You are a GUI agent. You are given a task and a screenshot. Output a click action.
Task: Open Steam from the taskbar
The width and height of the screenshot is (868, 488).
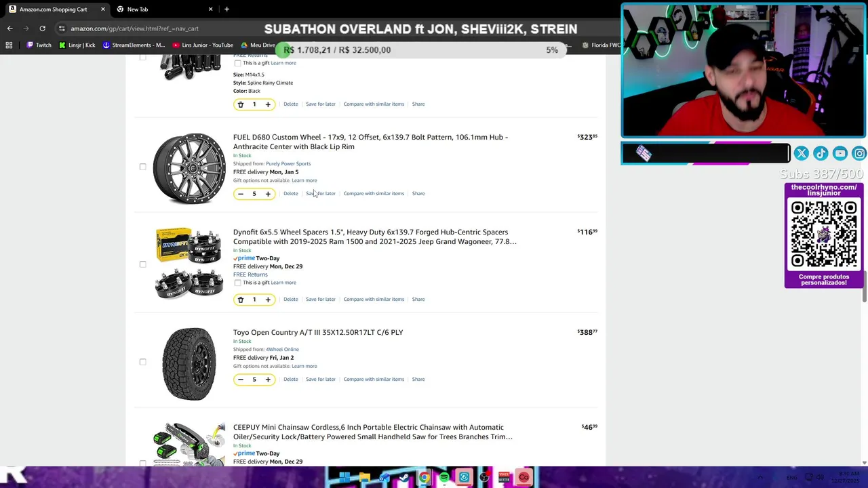click(x=404, y=477)
